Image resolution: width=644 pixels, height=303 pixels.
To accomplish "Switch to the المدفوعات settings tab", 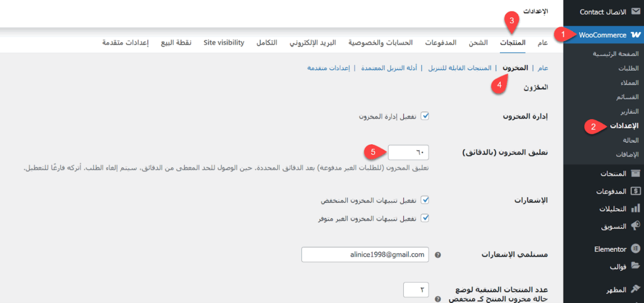I will (x=441, y=43).
